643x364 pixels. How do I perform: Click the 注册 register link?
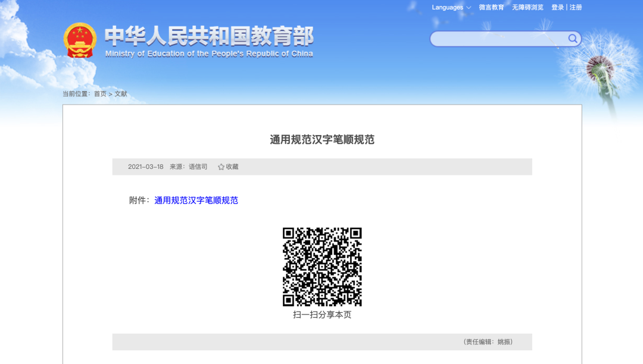(576, 7)
